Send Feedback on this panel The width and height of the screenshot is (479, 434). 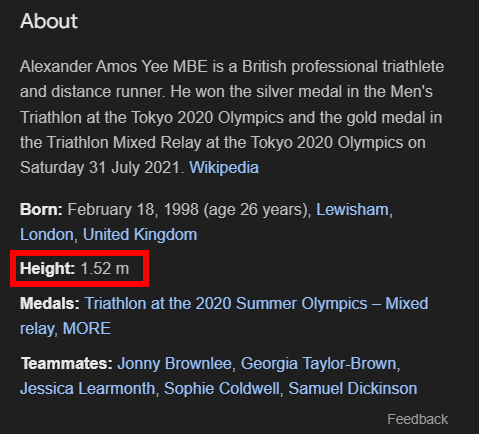click(417, 419)
